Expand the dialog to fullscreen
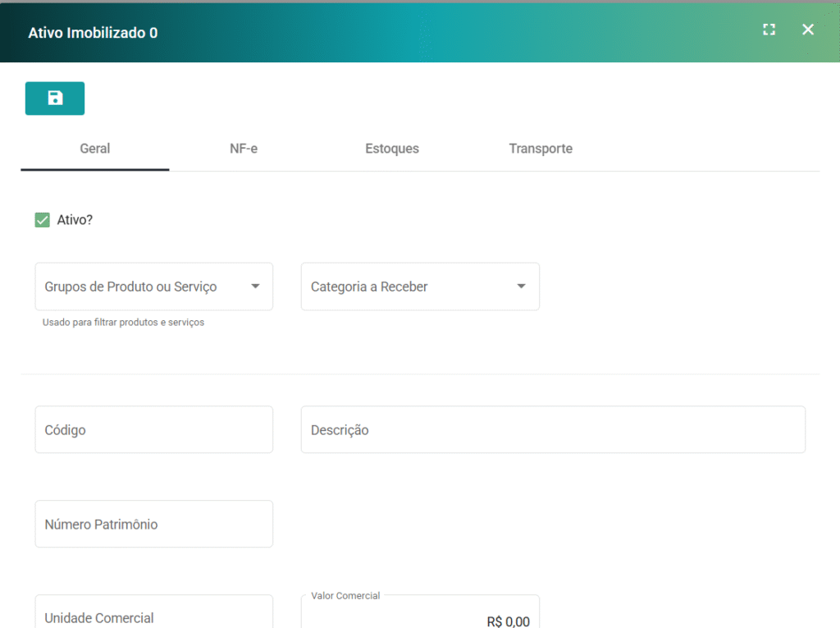The height and width of the screenshot is (628, 840). click(x=769, y=30)
